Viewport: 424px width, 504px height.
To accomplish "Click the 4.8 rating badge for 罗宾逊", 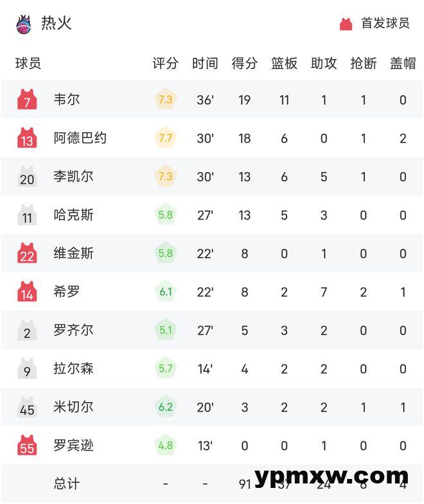I will (x=165, y=445).
